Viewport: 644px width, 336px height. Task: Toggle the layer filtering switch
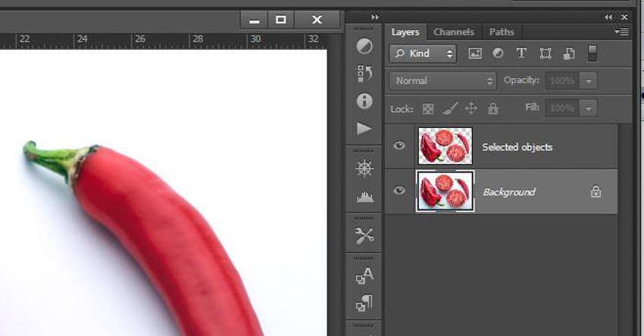coord(592,53)
